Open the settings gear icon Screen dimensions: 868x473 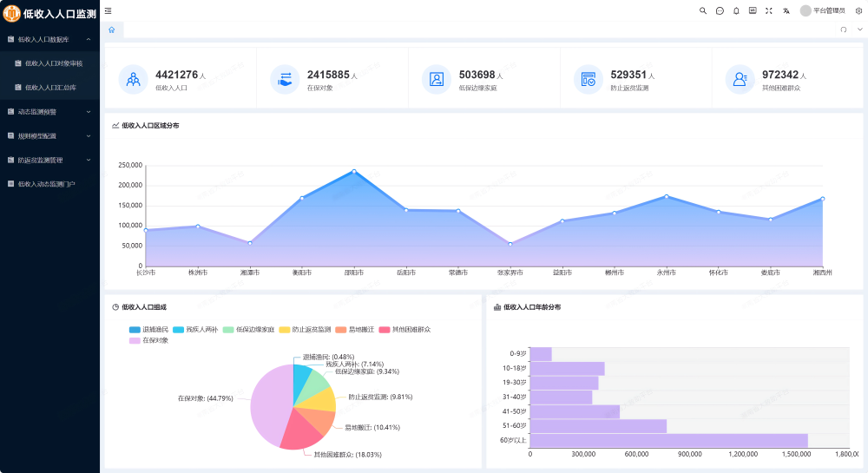[x=859, y=10]
